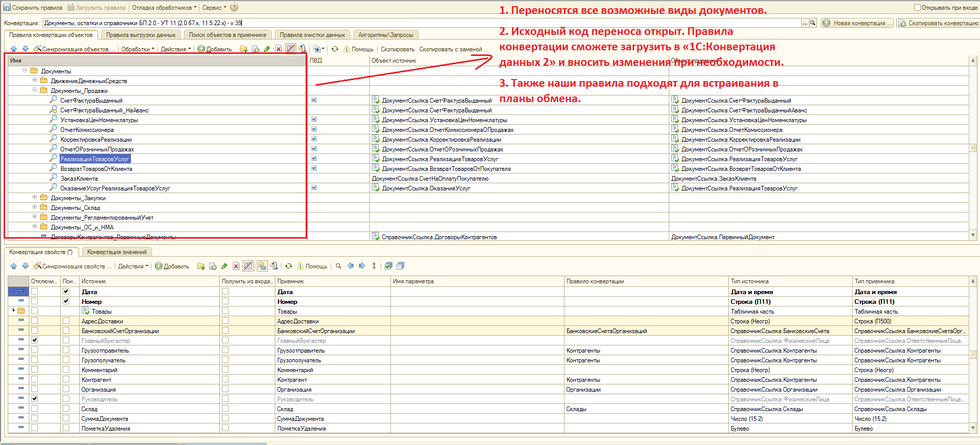Click magnifier search icon in properties toolbar
Viewport: 980px width, 445px height.
pos(338,266)
